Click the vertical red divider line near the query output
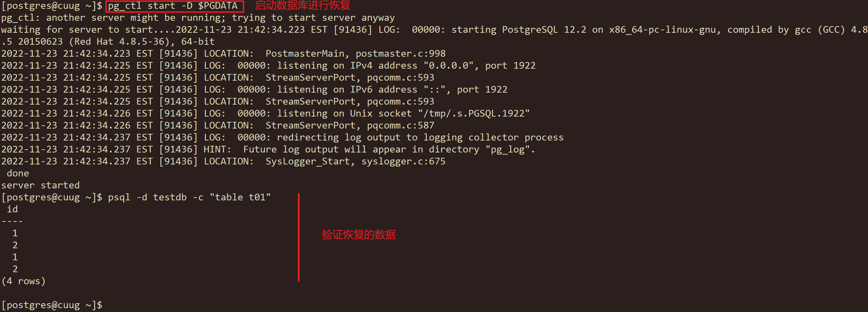The width and height of the screenshot is (868, 312). point(299,237)
